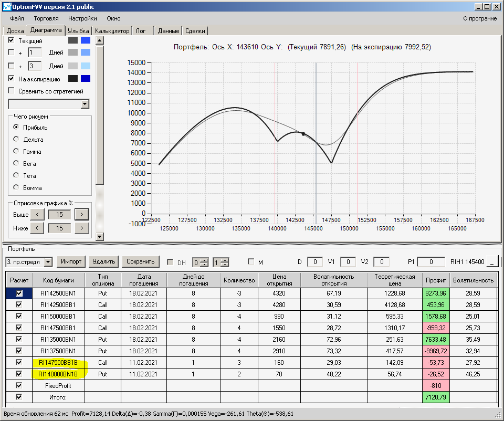Increase the Ниже percentage with right arrow
504x421 pixels.
coord(81,228)
